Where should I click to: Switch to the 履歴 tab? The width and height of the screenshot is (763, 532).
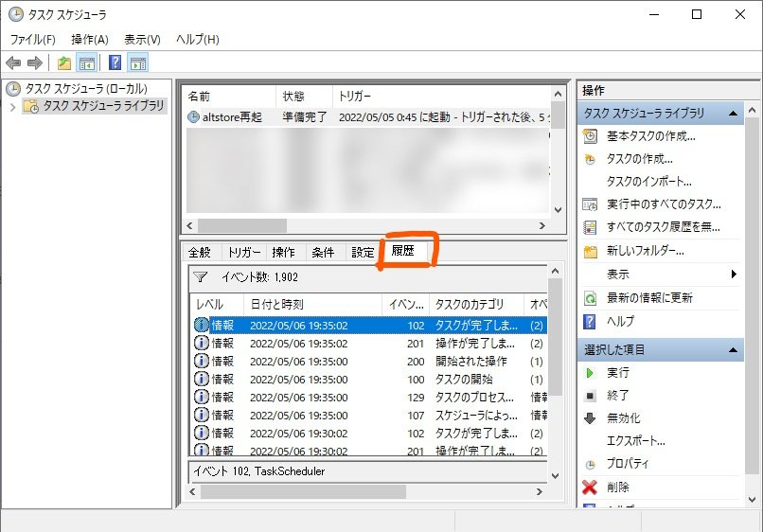point(403,251)
